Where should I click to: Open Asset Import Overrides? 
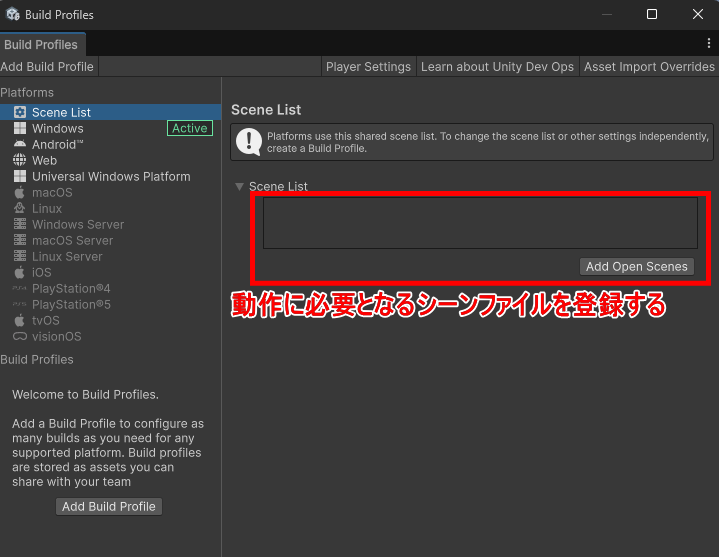[x=649, y=66]
